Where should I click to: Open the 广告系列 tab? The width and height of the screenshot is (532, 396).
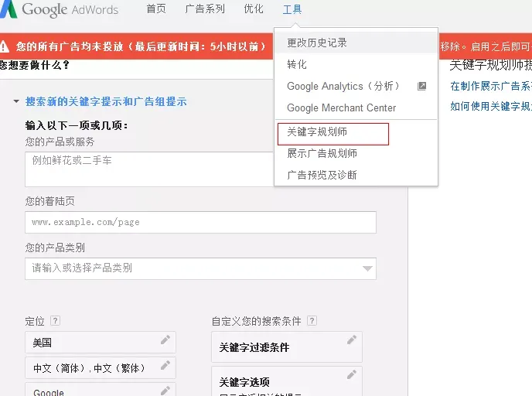click(x=205, y=9)
